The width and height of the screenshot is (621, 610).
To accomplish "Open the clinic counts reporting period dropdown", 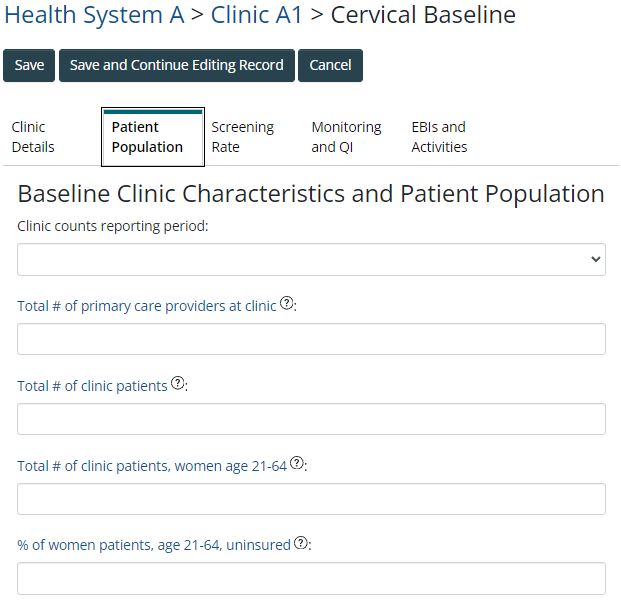I will pyautogui.click(x=311, y=259).
